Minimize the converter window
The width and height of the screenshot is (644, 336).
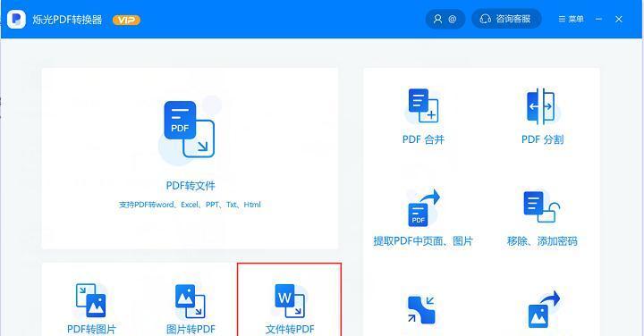point(598,19)
